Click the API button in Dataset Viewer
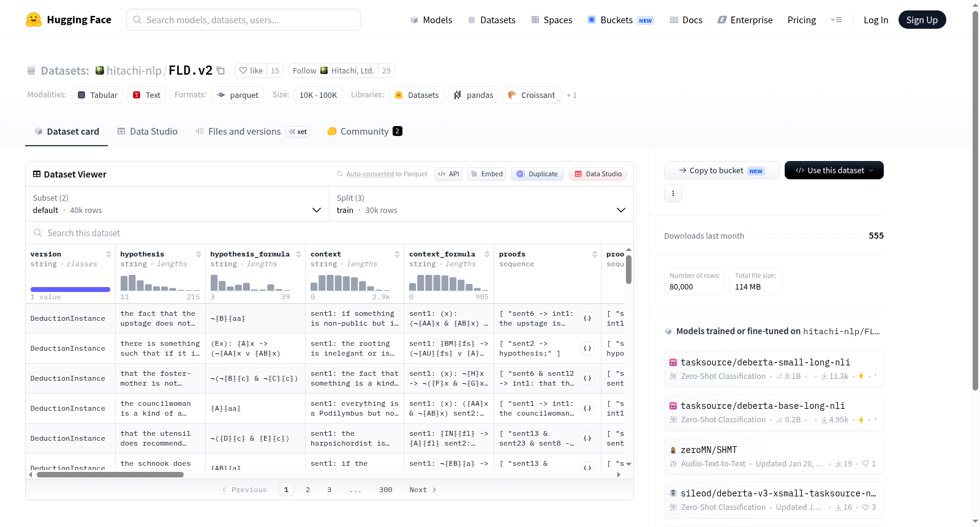Viewport: 980px width, 527px height. tap(448, 174)
